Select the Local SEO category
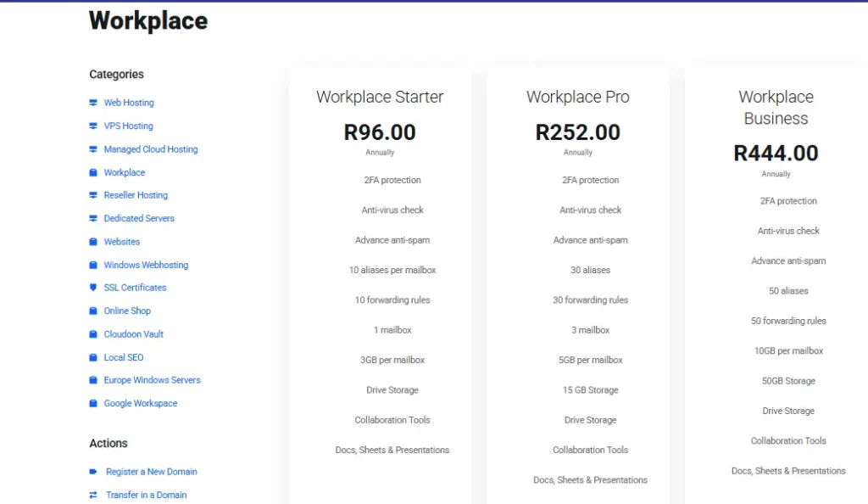Screen dimensions: 868x504 pos(123,357)
